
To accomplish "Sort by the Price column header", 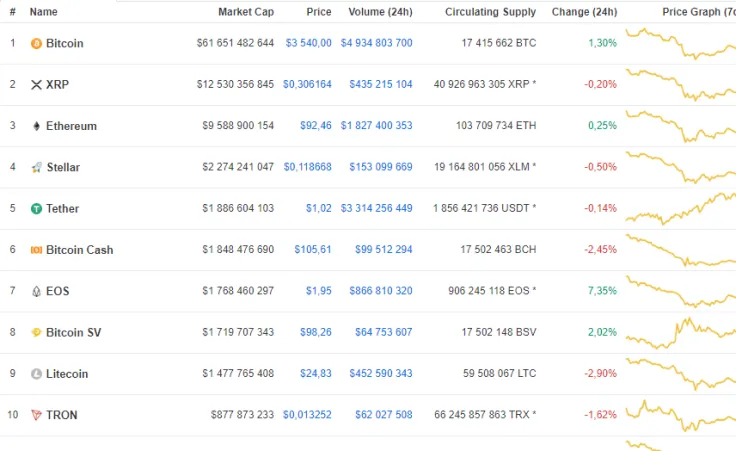I will click(319, 12).
